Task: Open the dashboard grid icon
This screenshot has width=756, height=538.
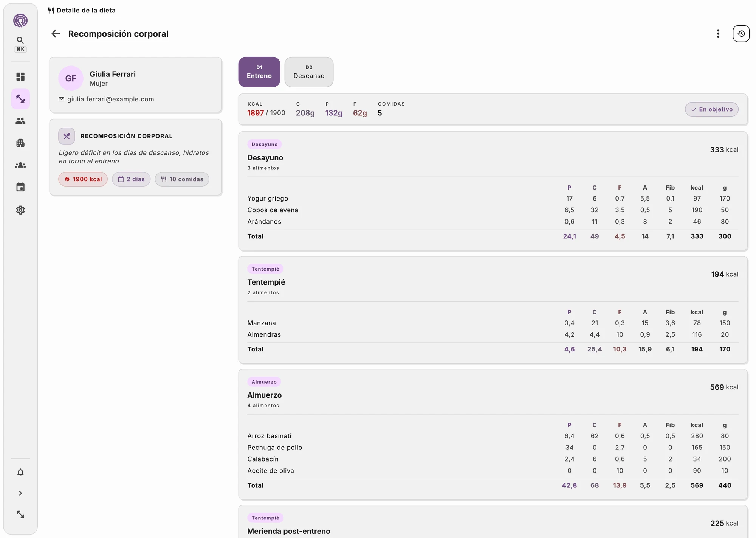Action: click(x=20, y=77)
